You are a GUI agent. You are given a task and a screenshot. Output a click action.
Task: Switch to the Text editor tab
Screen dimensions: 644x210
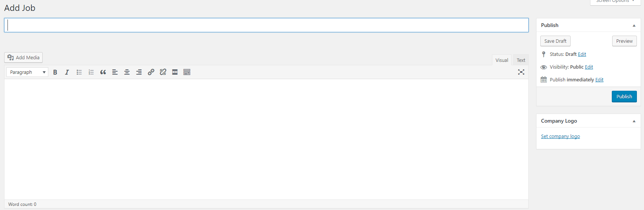[521, 60]
